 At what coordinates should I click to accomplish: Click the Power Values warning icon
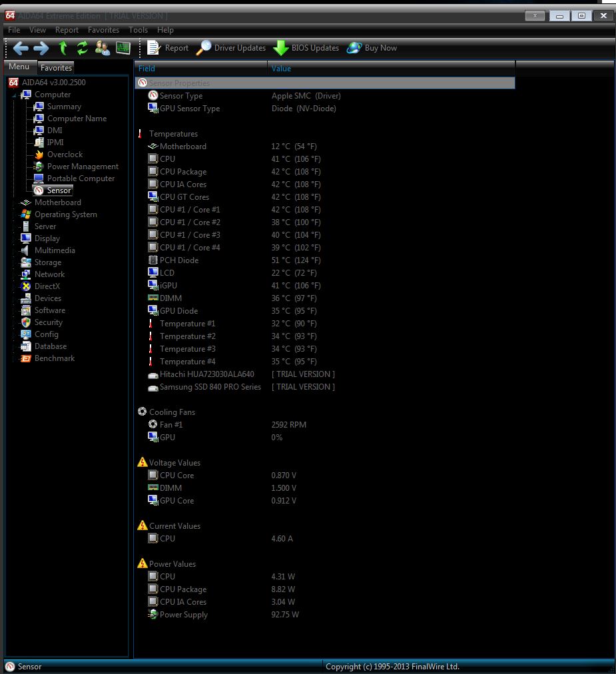coord(143,563)
